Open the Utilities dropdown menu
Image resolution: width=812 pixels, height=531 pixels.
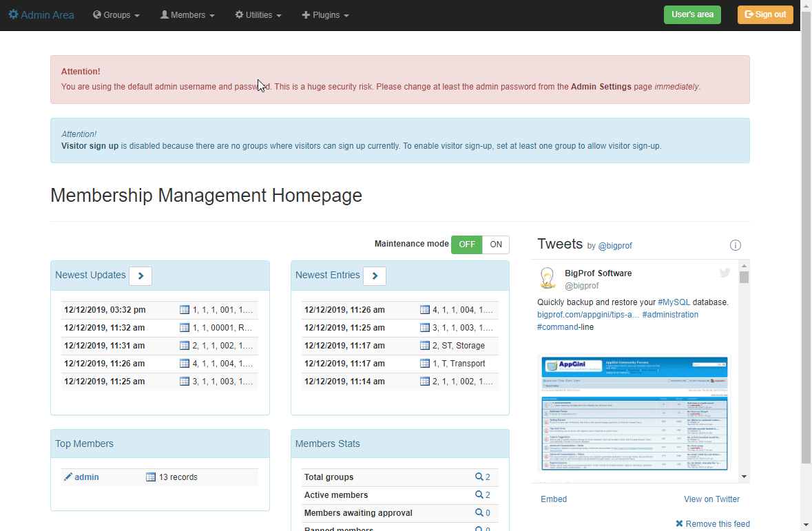click(x=258, y=15)
